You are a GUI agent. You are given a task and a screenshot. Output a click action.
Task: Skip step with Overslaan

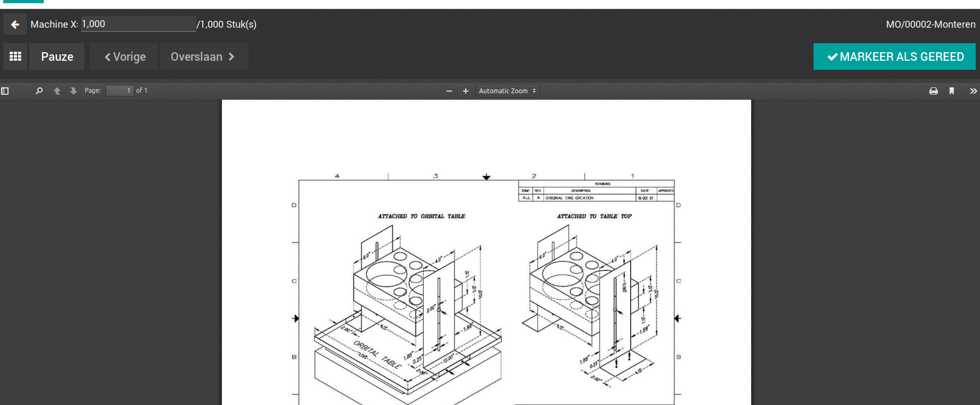pos(204,56)
